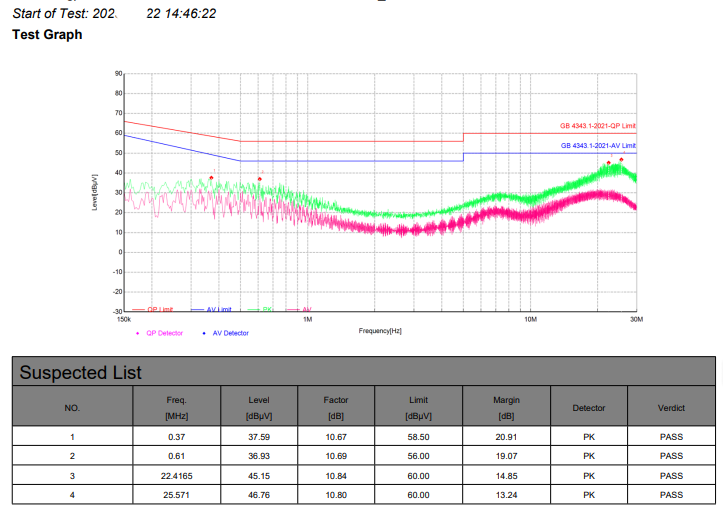Select the AV trace legend entry
Screen dimensions: 723x514
click(x=306, y=310)
